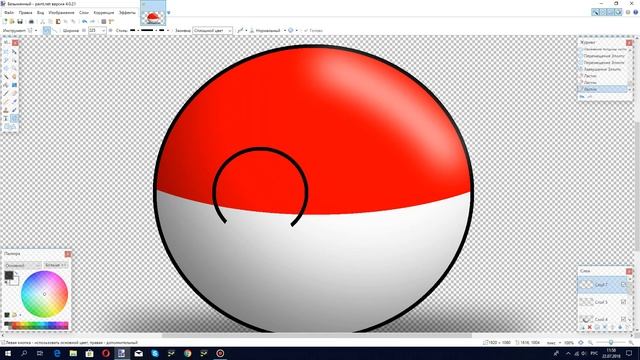Select the Gradient tool
The width and height of the screenshot is (640, 360).
pos(14,85)
